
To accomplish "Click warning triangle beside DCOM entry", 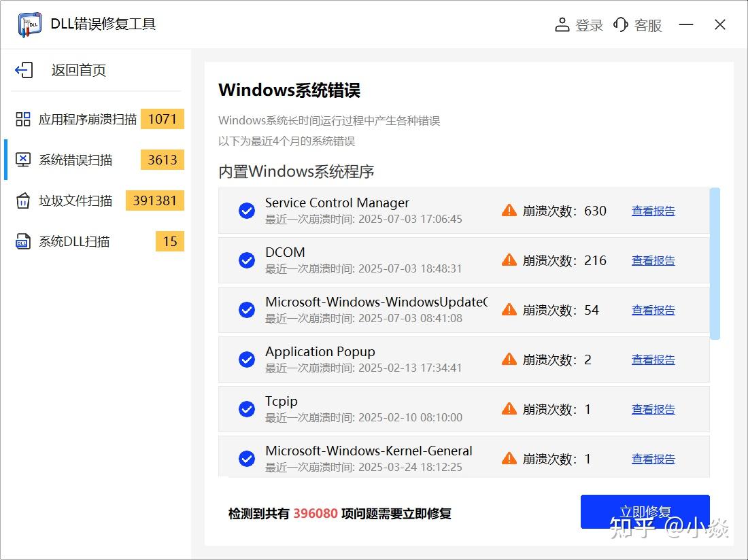I will tap(509, 260).
